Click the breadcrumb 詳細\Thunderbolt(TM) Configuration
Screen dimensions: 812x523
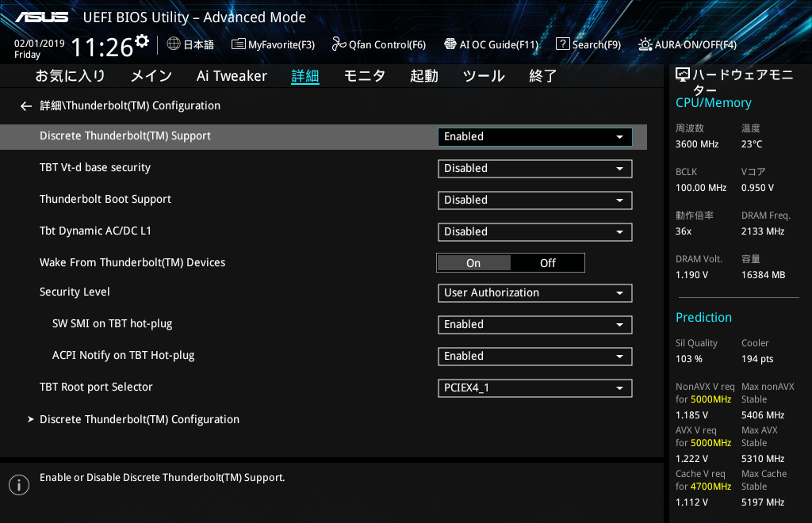coord(130,105)
